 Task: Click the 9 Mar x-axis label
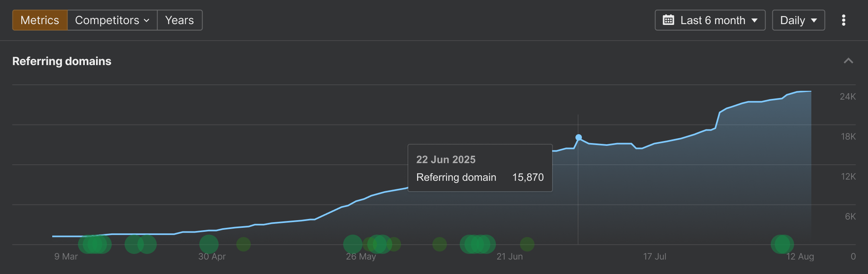coord(66,256)
